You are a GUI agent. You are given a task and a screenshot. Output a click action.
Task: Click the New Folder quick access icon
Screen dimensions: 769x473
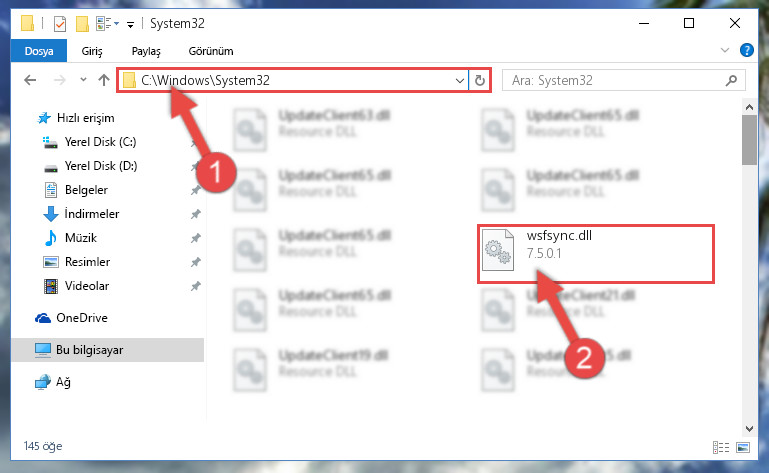[82, 24]
